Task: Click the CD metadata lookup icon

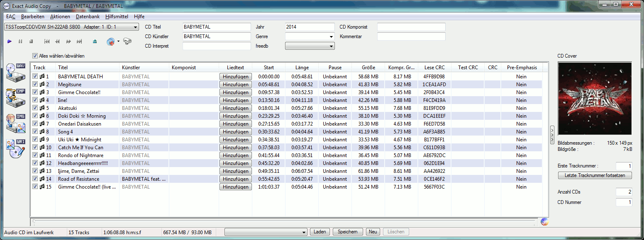Action: pyautogui.click(x=110, y=41)
